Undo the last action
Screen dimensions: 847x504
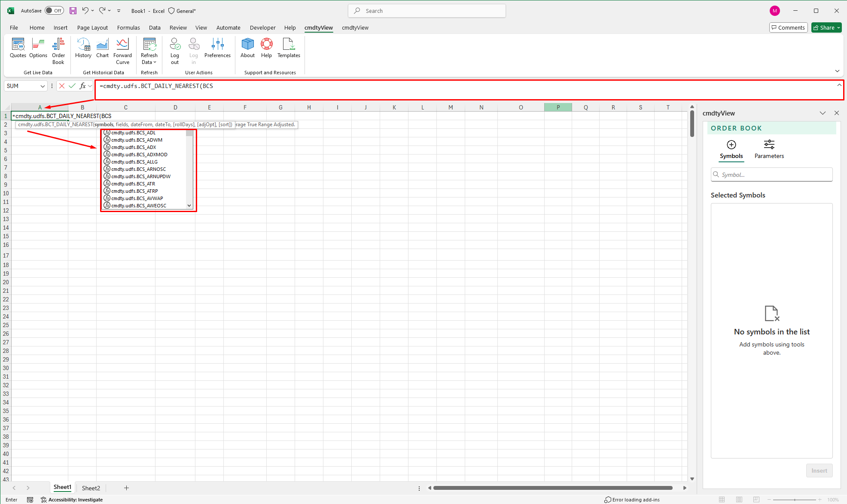(x=85, y=11)
